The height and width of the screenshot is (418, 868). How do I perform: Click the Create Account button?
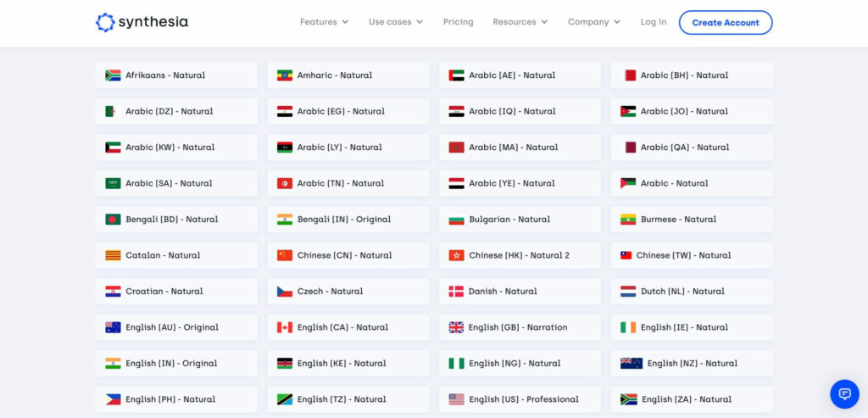(726, 23)
